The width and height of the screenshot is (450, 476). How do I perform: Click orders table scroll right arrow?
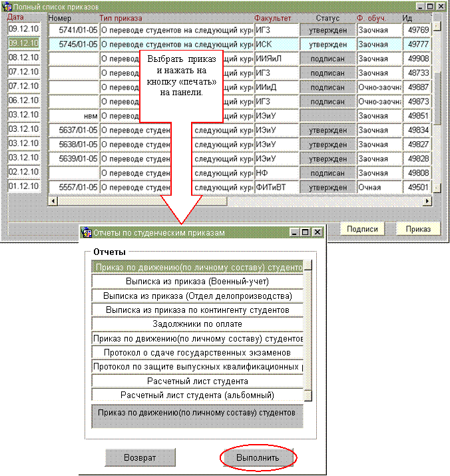pos(427,201)
